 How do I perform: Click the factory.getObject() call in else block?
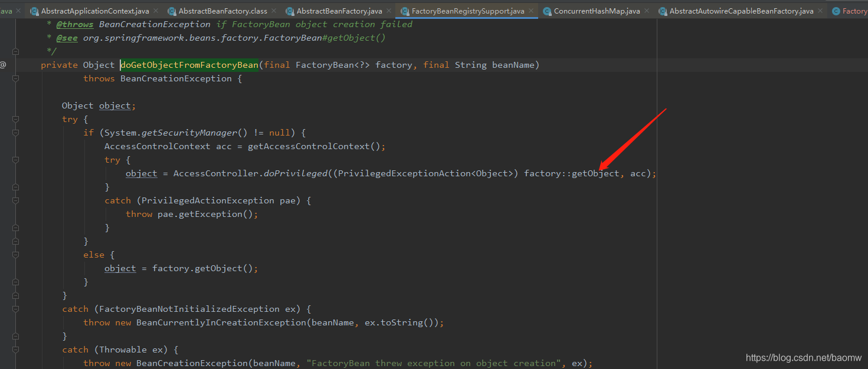(x=202, y=268)
